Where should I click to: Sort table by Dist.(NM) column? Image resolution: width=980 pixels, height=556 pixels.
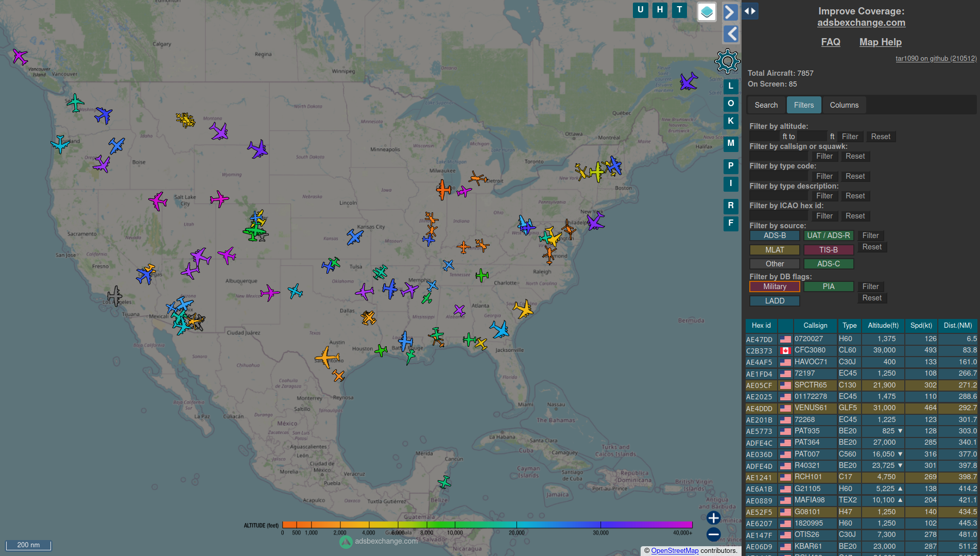point(958,326)
